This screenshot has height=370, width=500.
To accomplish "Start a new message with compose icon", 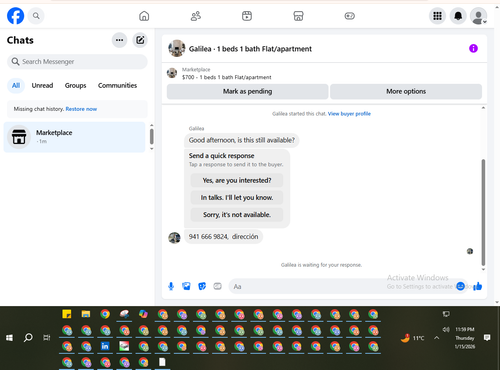I will (x=140, y=40).
